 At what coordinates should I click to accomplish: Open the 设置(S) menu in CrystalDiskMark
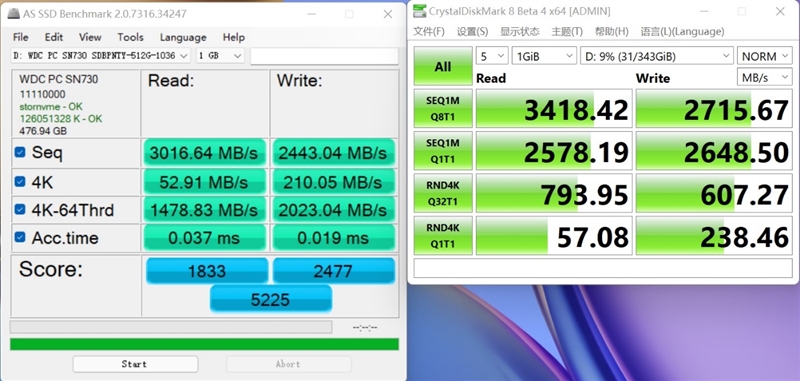click(472, 32)
